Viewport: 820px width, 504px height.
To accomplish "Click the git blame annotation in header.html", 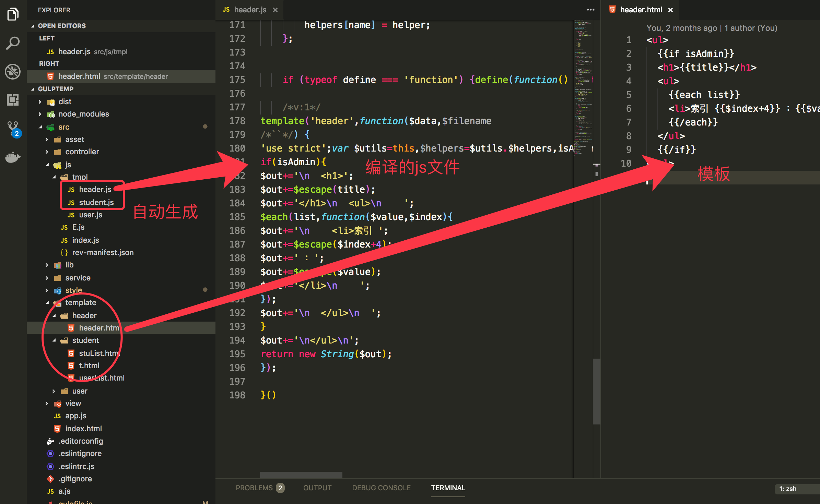I will click(x=712, y=28).
